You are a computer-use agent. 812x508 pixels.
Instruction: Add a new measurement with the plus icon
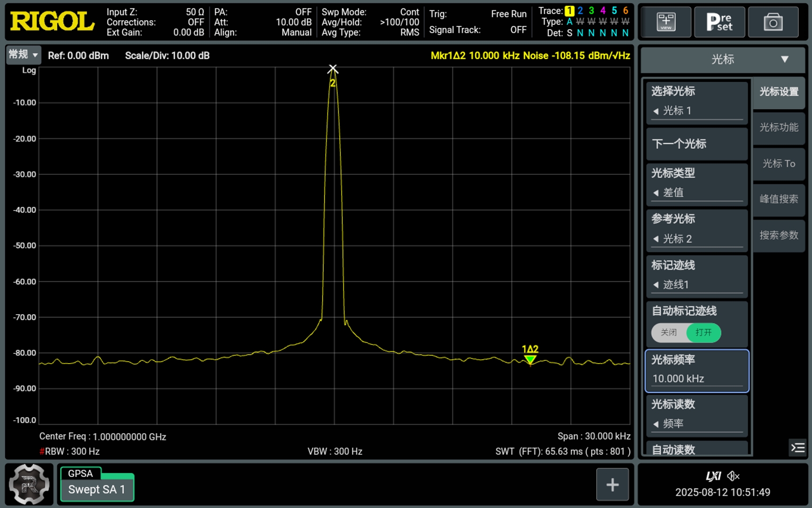[x=612, y=484]
